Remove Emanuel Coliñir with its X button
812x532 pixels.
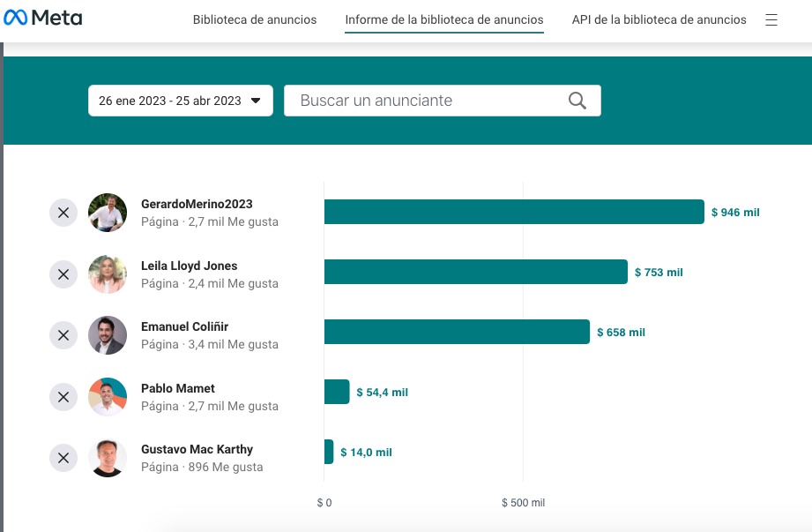tap(63, 335)
